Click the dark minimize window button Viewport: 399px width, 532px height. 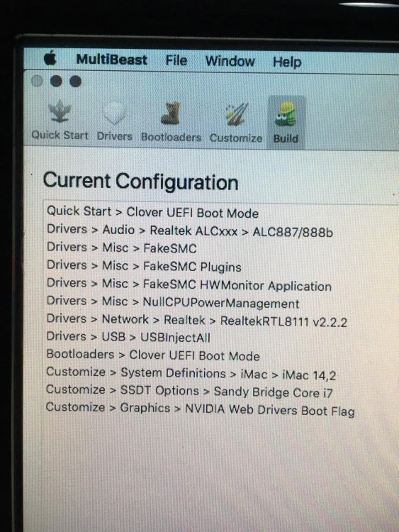(56, 81)
